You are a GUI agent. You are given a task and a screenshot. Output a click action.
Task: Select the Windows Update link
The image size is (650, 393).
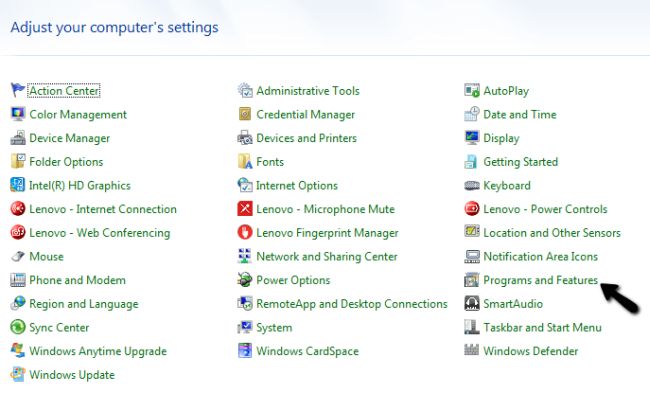tap(72, 375)
